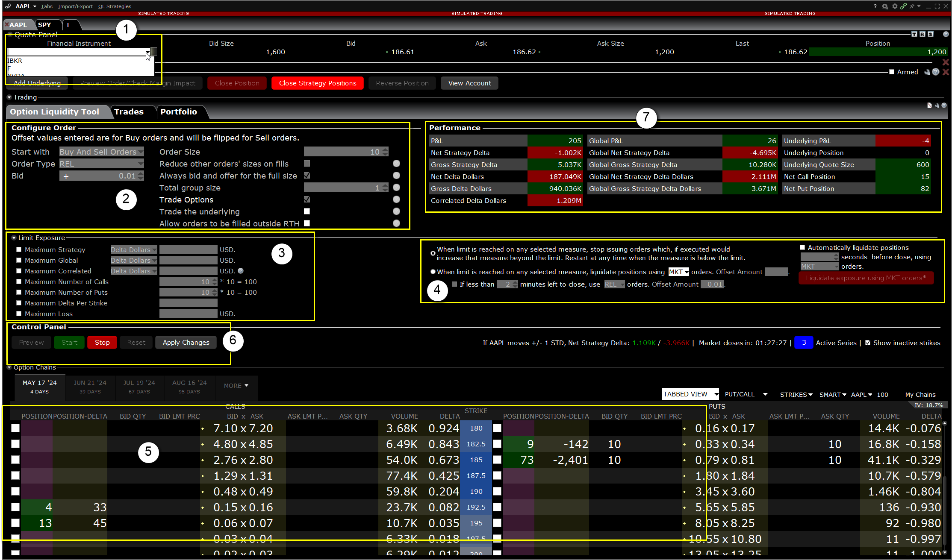The image size is (952, 560).
Task: Click the blue 3 Active Series box
Action: click(x=804, y=343)
